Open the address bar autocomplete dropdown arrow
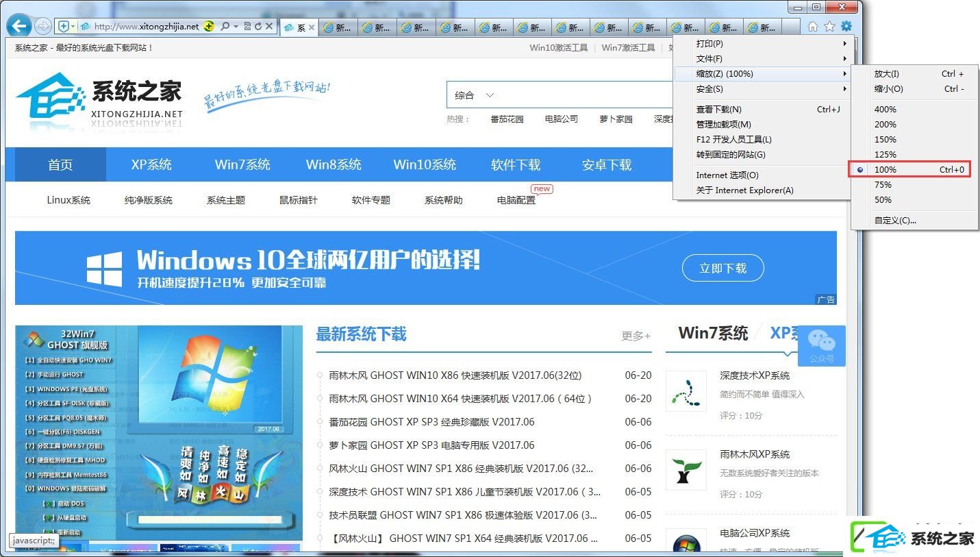This screenshot has width=980, height=557. [x=236, y=27]
